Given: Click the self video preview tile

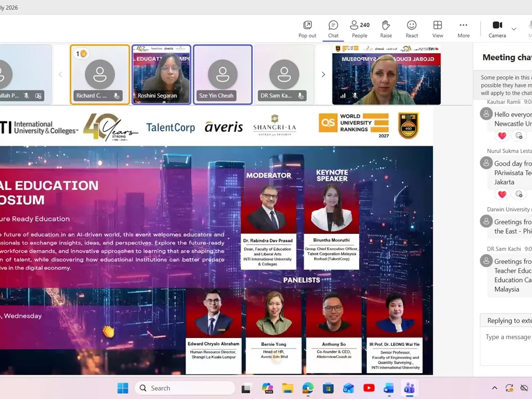Looking at the screenshot, I should click(386, 74).
